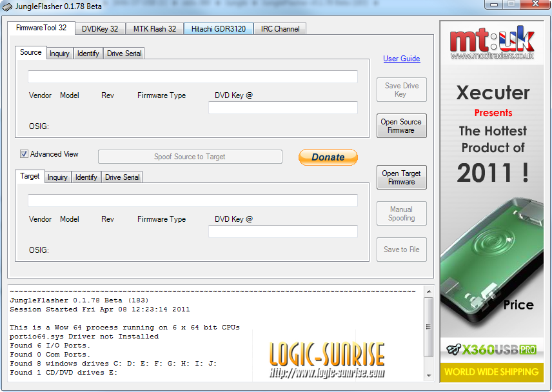The image size is (552, 392).
Task: Switch to the DVDKey 32 tab
Action: point(100,29)
